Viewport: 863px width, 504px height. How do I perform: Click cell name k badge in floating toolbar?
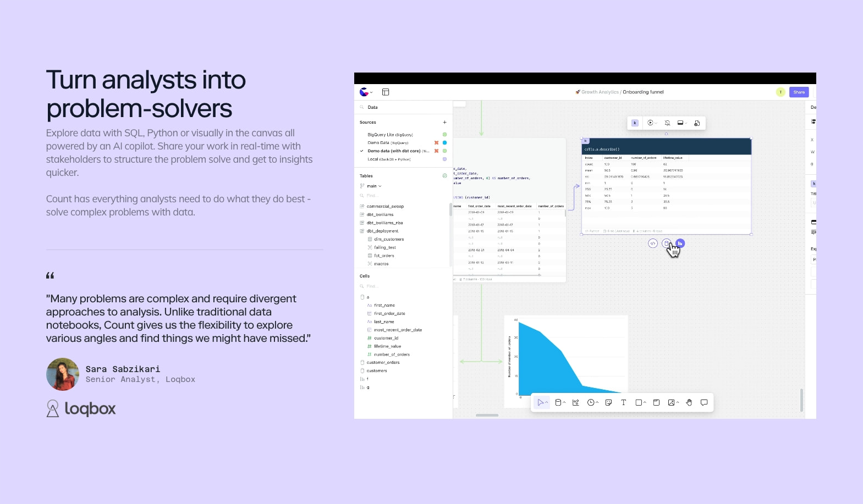pos(635,123)
